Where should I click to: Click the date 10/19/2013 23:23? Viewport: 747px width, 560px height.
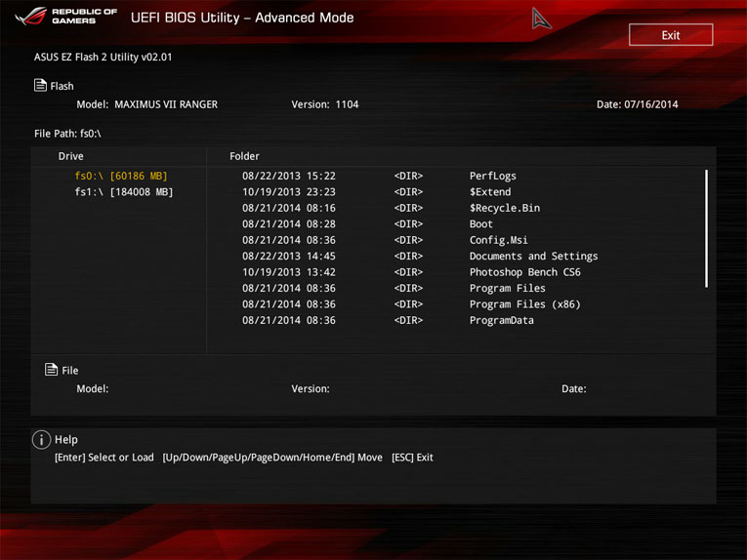coord(289,192)
